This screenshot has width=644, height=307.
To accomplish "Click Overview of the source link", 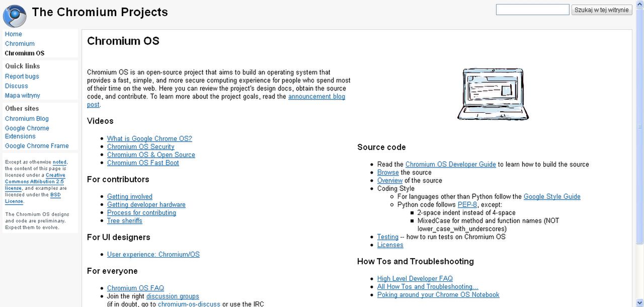I will 390,181.
